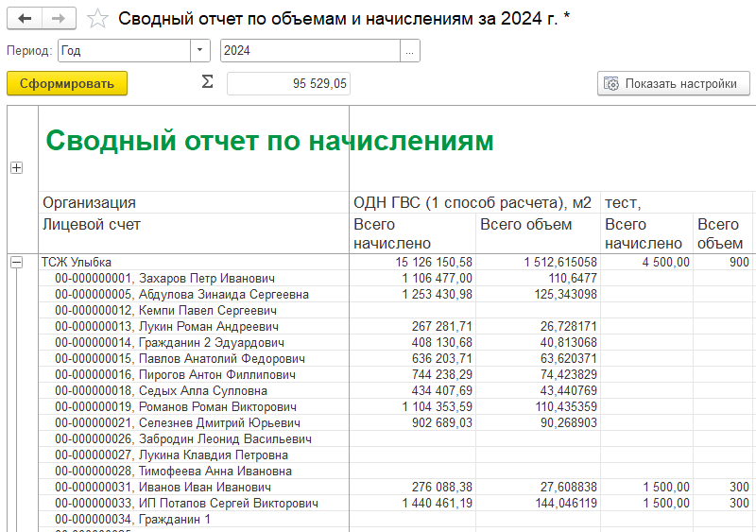The height and width of the screenshot is (532, 756).
Task: Click the year field showing 2024
Action: click(x=310, y=50)
